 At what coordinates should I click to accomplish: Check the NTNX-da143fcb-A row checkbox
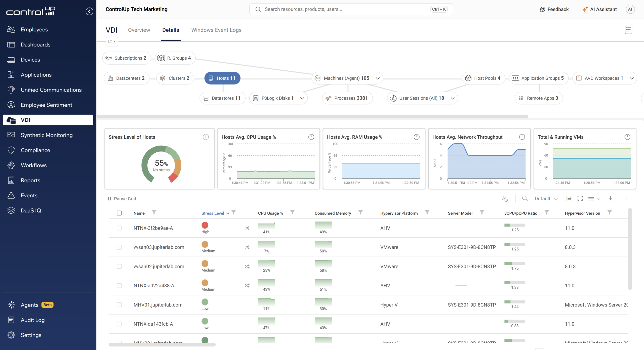[x=119, y=324]
